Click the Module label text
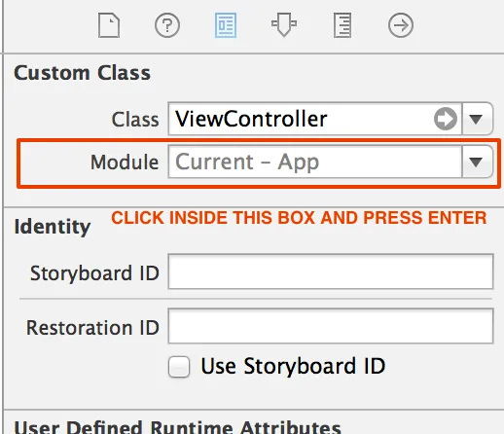Image resolution: width=504 pixels, height=434 pixels. (x=125, y=162)
